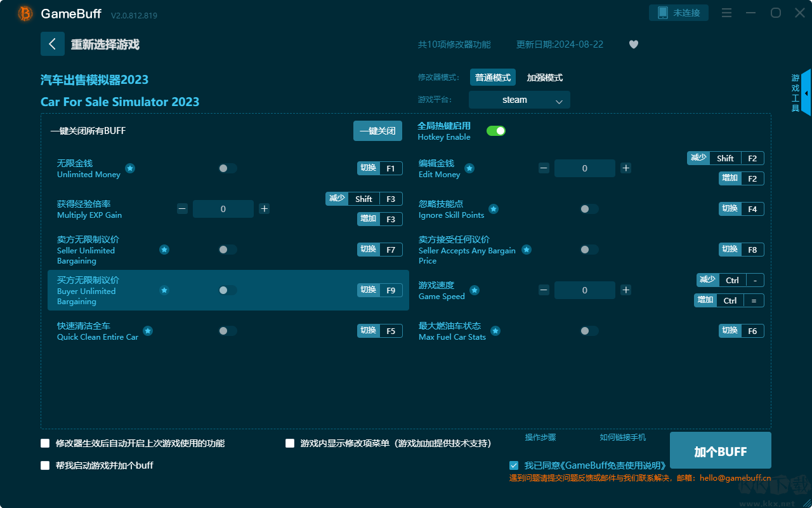Toggle Unlimited Money switch

(x=227, y=168)
